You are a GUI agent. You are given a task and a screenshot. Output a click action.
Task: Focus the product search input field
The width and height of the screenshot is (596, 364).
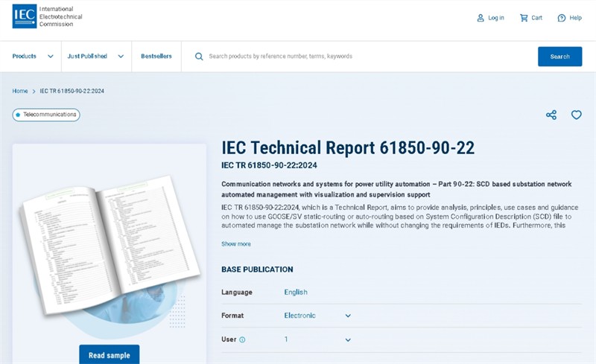369,57
